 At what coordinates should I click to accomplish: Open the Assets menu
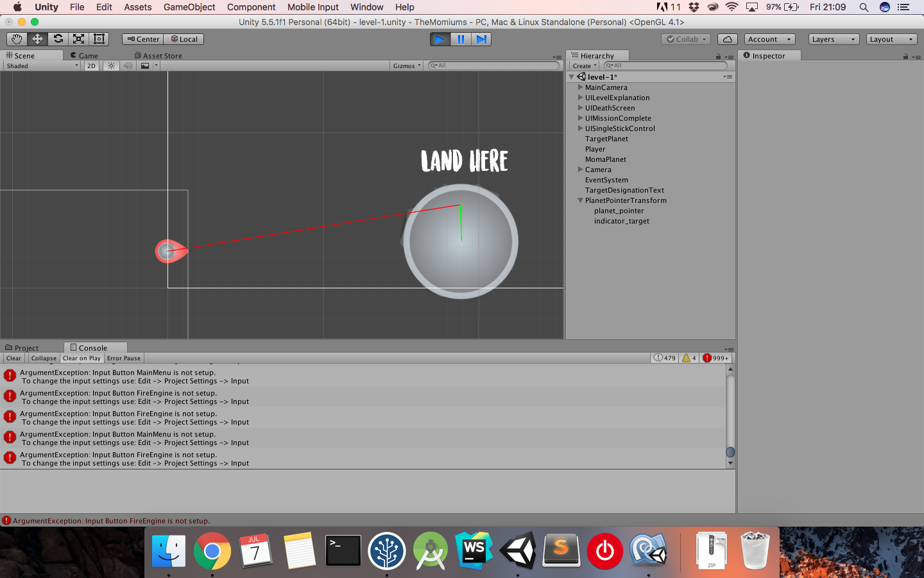pos(138,7)
